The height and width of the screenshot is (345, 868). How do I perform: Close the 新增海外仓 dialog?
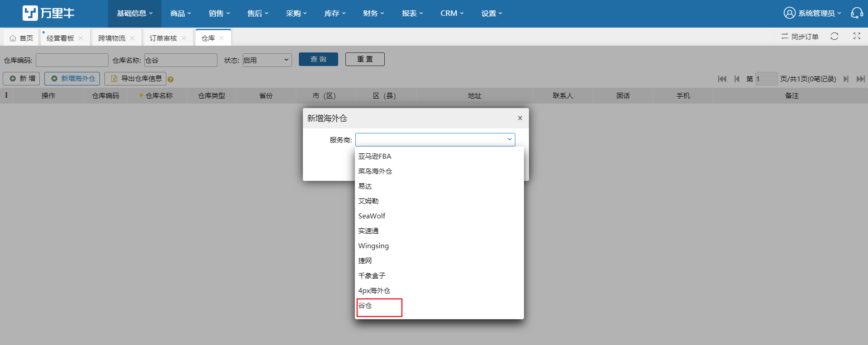coord(520,118)
